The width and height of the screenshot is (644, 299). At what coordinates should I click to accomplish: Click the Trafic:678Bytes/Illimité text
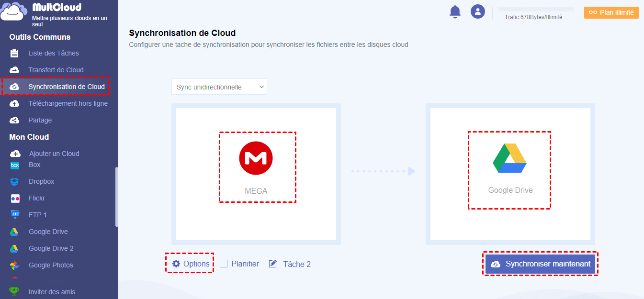[x=533, y=17]
